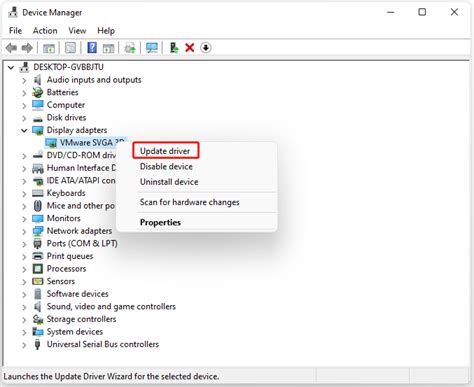The image size is (474, 387).
Task: Open the View menu
Action: [77, 31]
